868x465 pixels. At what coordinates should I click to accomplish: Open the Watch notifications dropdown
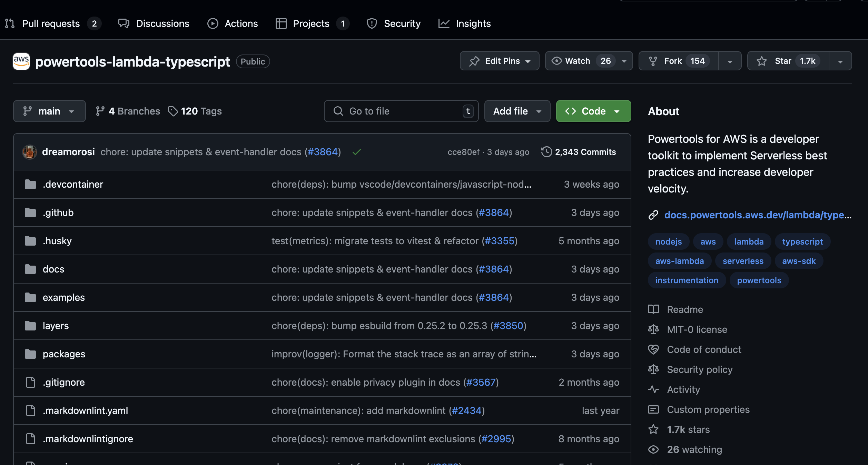pos(589,61)
